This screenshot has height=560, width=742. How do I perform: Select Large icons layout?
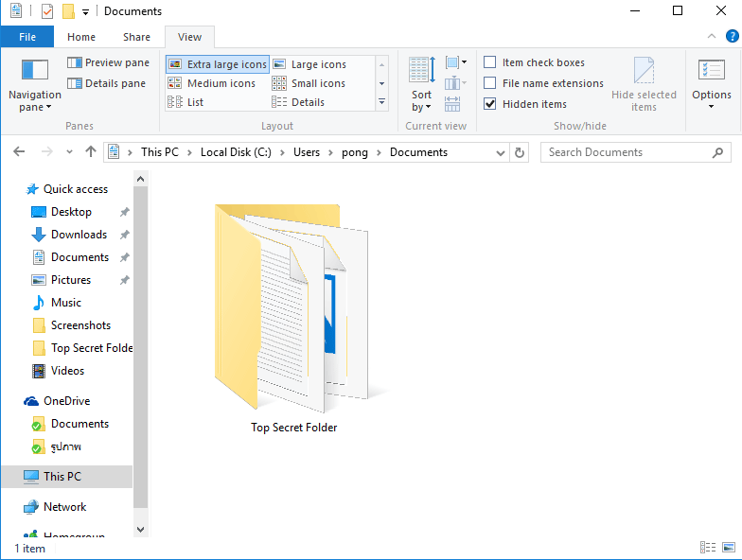pos(309,64)
